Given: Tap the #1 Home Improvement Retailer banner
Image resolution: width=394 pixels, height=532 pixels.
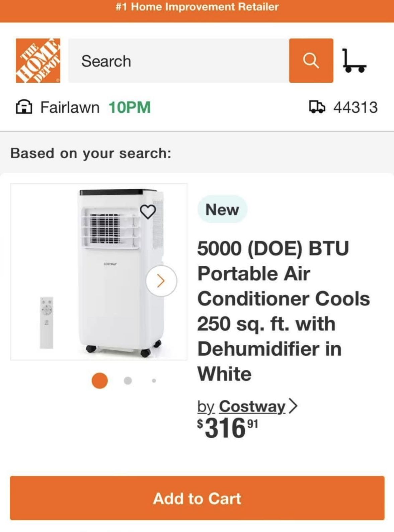Looking at the screenshot, I should tap(197, 7).
